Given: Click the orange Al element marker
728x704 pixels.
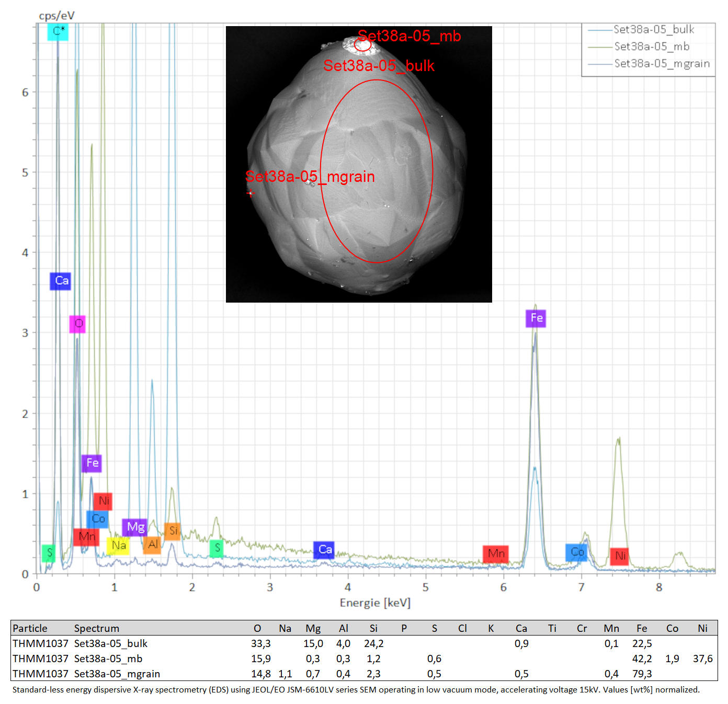Looking at the screenshot, I should [x=152, y=545].
